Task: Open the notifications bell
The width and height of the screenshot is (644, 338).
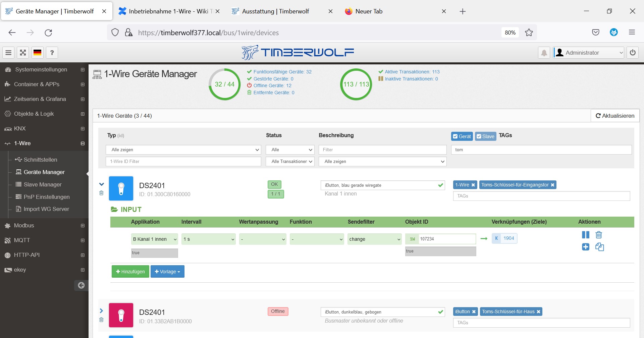Action: [544, 53]
